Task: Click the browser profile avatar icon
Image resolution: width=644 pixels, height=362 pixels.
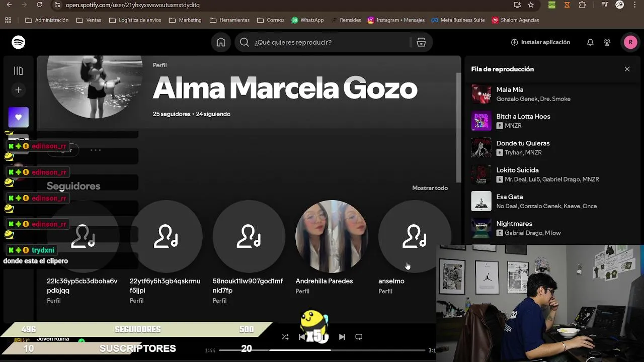Action: [x=620, y=5]
